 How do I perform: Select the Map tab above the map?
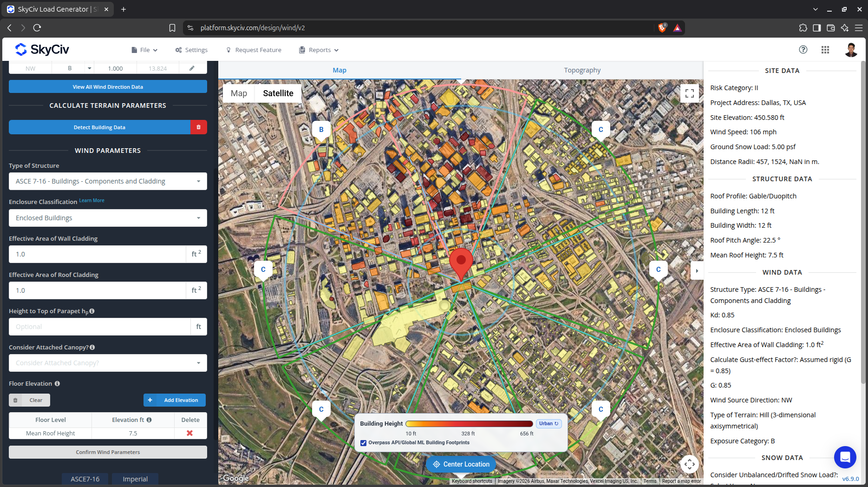coord(339,70)
